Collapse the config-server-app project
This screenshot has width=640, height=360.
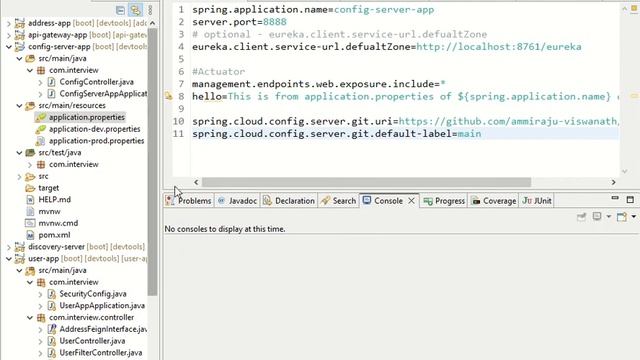pyautogui.click(x=9, y=47)
